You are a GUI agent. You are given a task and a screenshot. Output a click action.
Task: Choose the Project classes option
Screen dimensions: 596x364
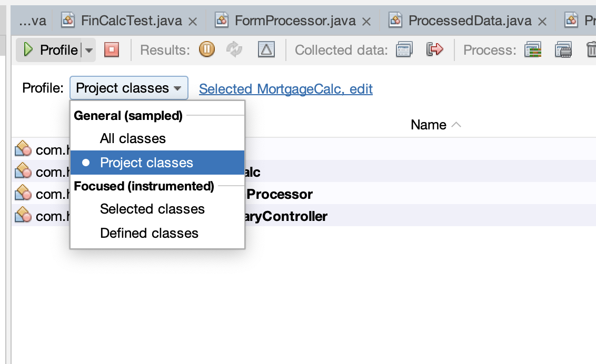click(146, 163)
